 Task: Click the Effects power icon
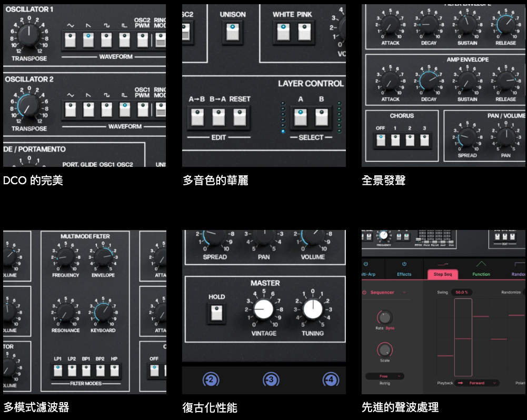click(404, 264)
